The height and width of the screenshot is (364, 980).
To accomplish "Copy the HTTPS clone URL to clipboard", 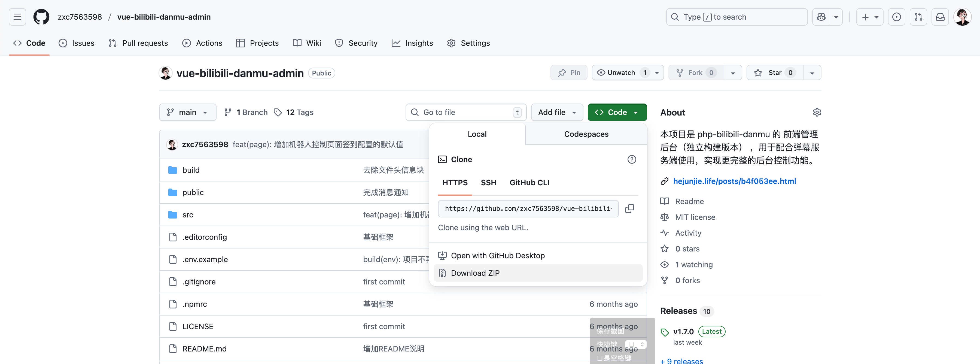I will pos(630,208).
